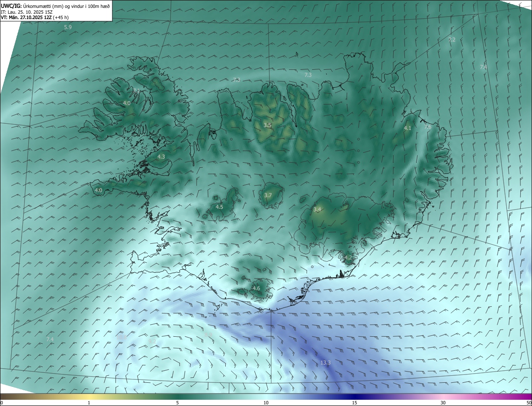Click the 4.6 value label
532x406 pixels.
coord(256,288)
